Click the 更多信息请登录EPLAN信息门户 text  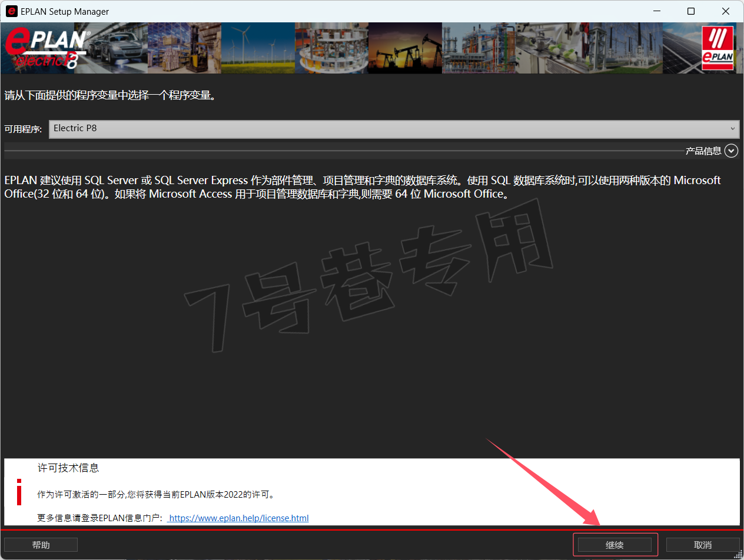coord(99,518)
